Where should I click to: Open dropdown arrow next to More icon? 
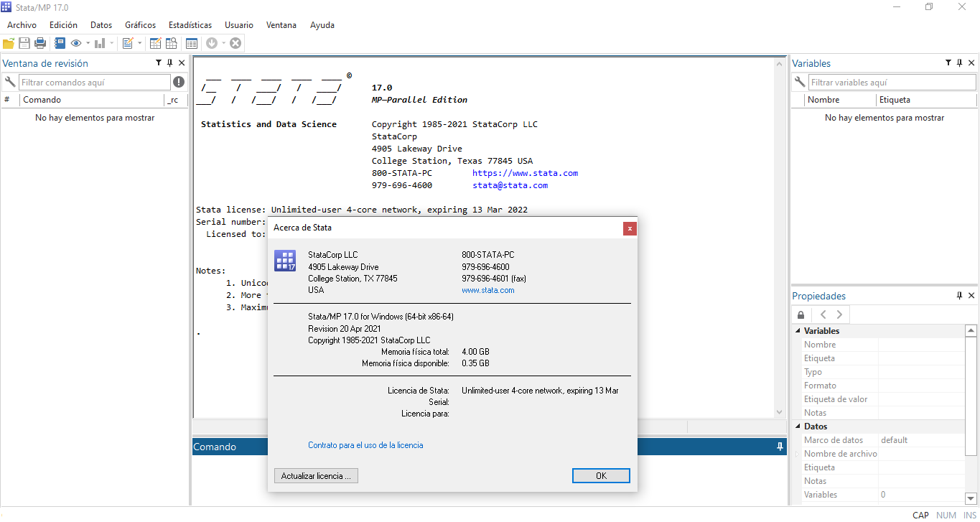point(223,43)
